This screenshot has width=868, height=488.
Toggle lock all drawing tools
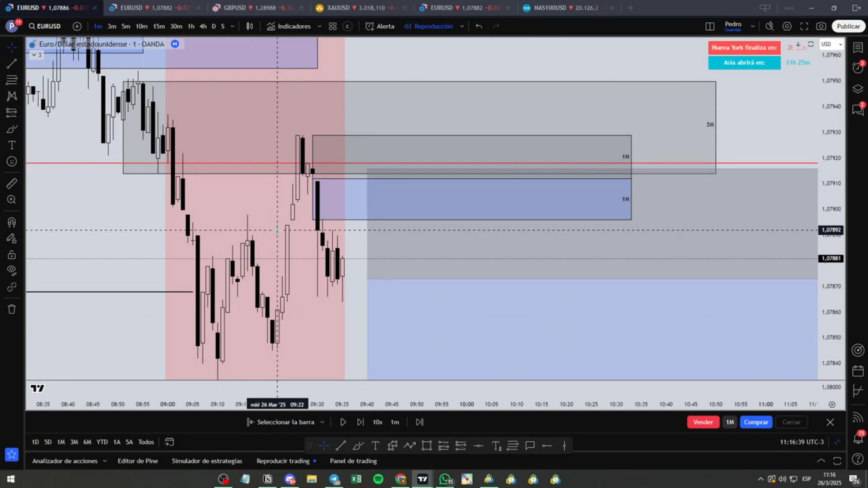click(11, 255)
